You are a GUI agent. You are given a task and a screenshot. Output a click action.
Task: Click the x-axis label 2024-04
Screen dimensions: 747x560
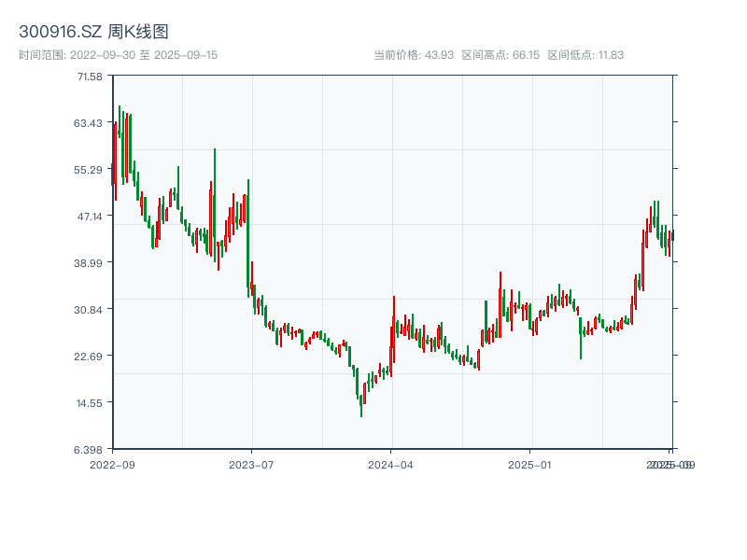(x=390, y=465)
